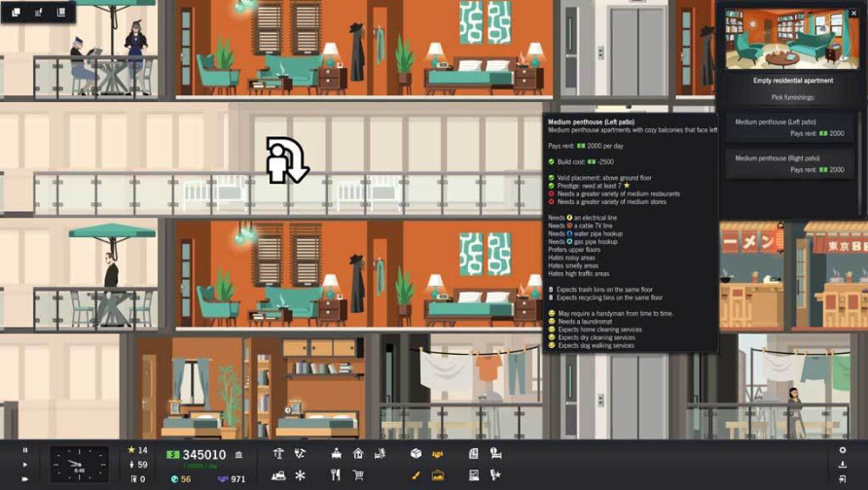Click the bank building icon beside money
This screenshot has width=868, height=490.
(238, 454)
